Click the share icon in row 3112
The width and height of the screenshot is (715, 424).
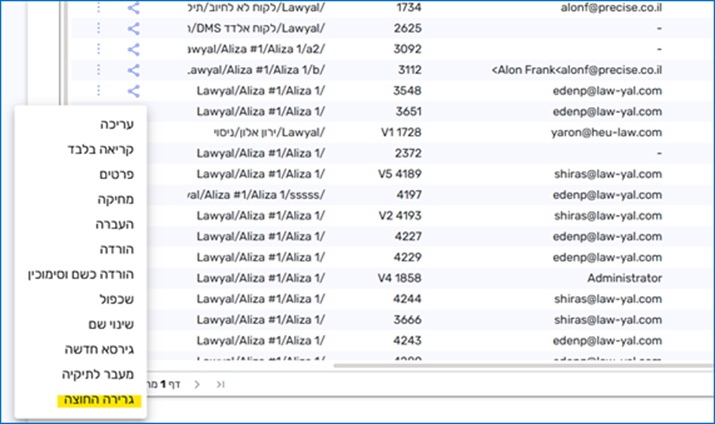(133, 70)
